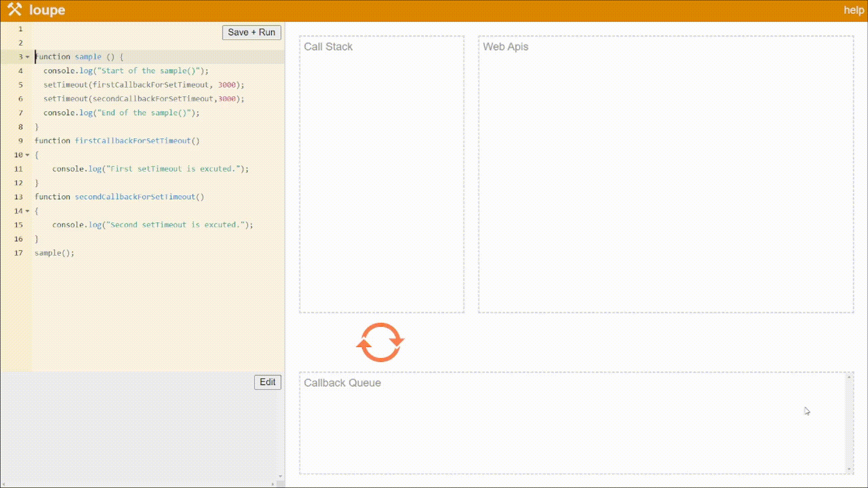Click console panel scroll-left arrow

click(3, 484)
